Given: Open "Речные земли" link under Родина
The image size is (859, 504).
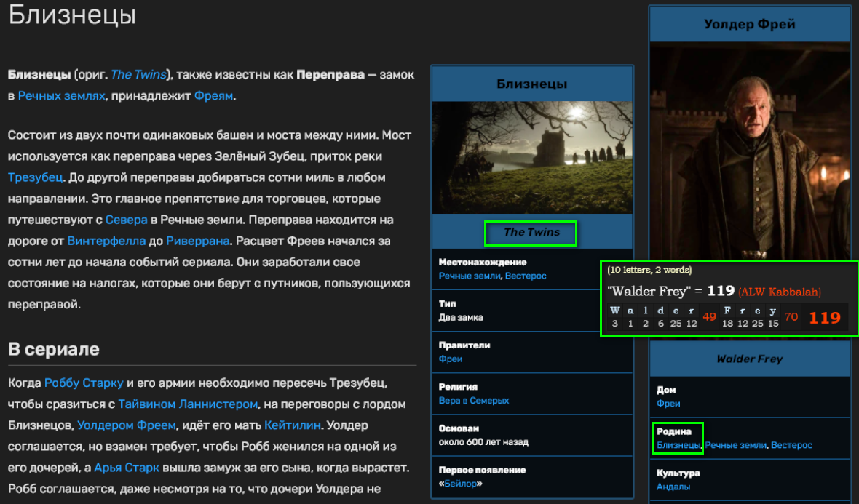Looking at the screenshot, I should click(x=736, y=445).
